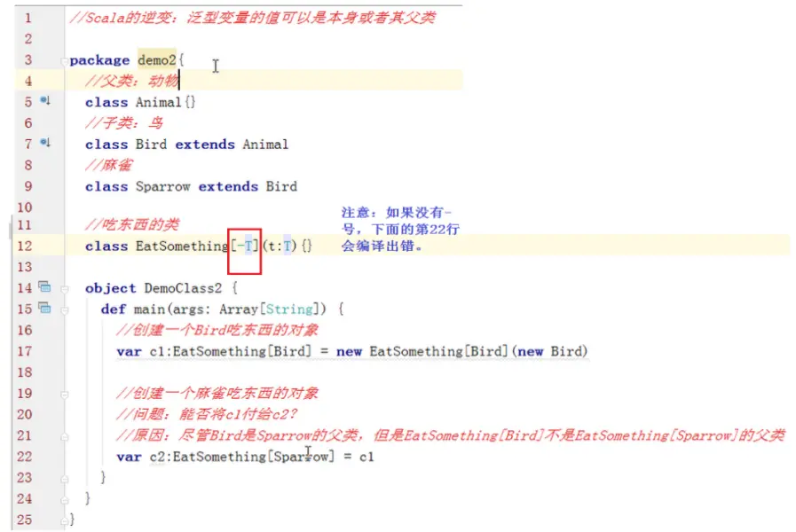This screenshot has width=796, height=532.
Task: Click the gutter marker beside class Bird
Action: click(x=45, y=143)
